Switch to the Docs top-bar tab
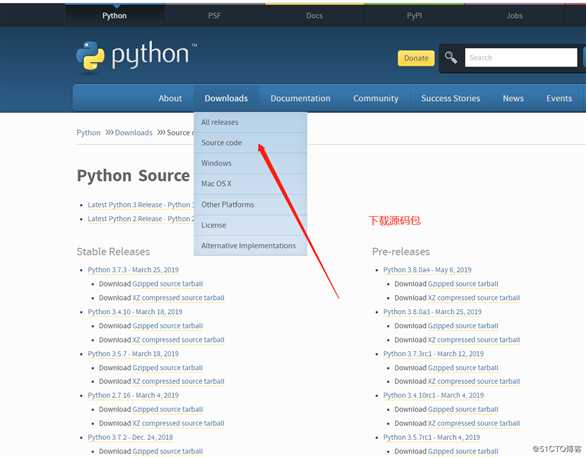Viewport: 586px width, 457px height. [314, 16]
